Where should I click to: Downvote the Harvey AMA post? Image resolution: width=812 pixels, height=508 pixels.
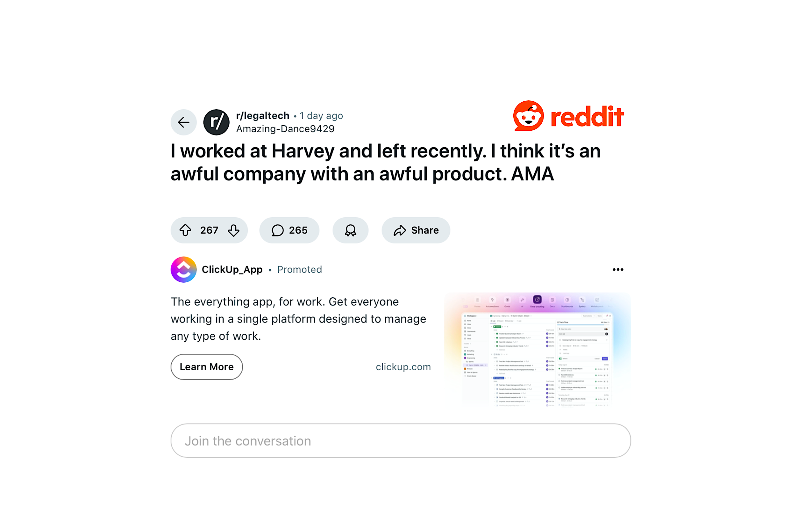(x=234, y=230)
